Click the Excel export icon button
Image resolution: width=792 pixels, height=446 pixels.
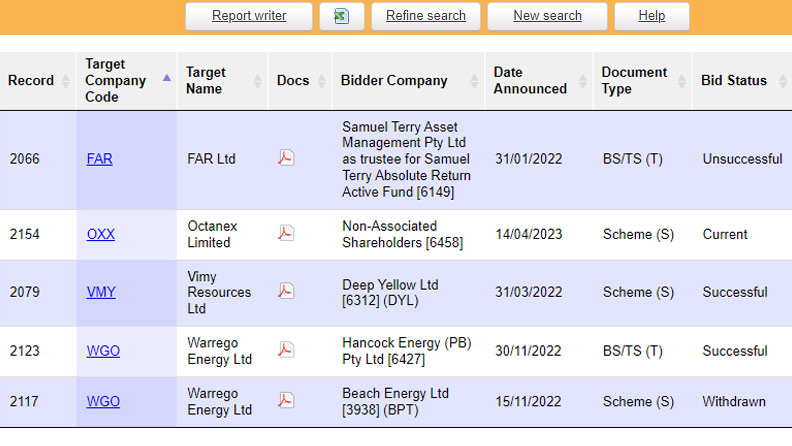pyautogui.click(x=342, y=16)
